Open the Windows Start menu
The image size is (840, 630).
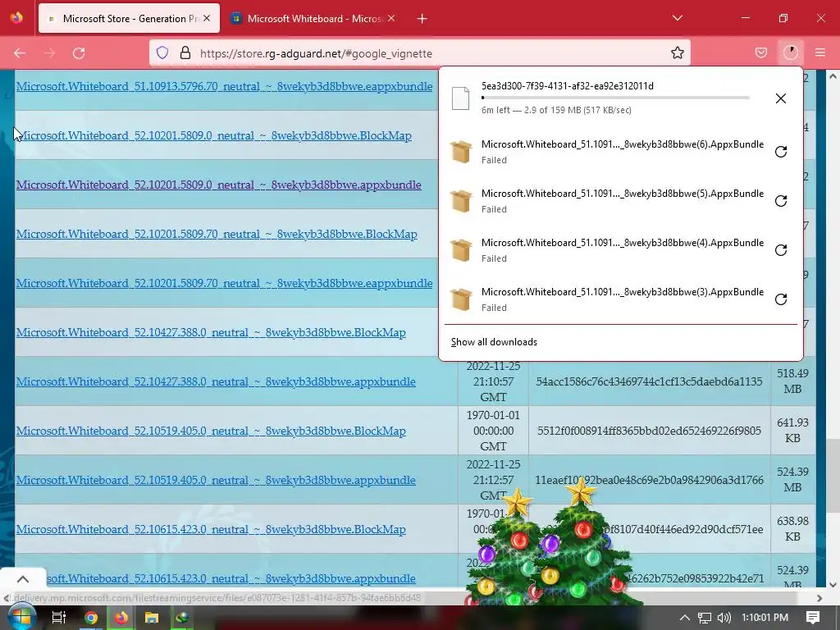21,618
